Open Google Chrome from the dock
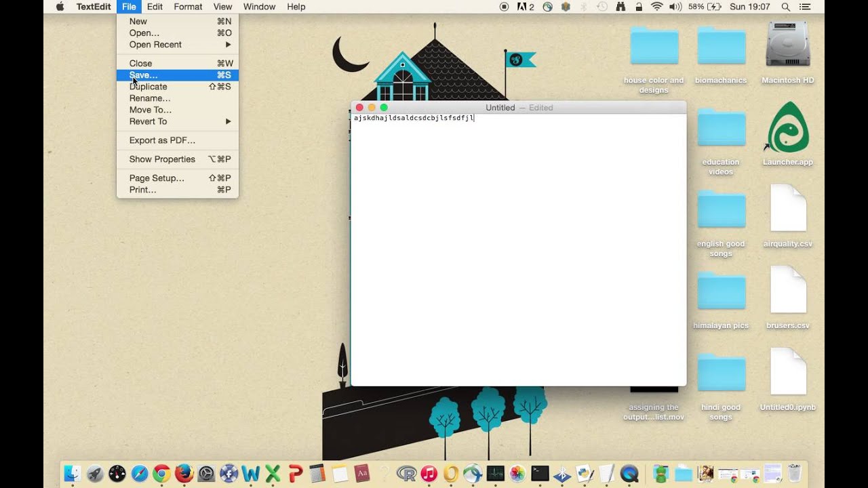This screenshot has height=488, width=868. pyautogui.click(x=161, y=473)
